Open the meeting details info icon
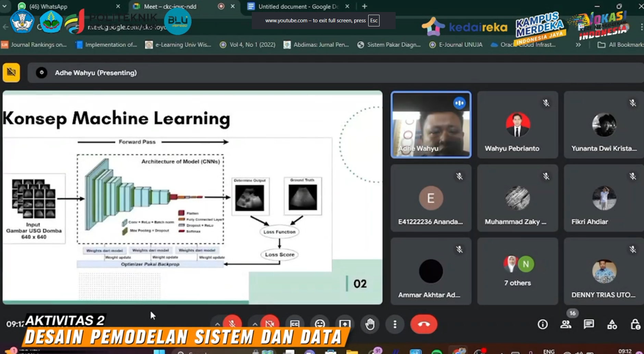644x354 pixels. pos(543,324)
